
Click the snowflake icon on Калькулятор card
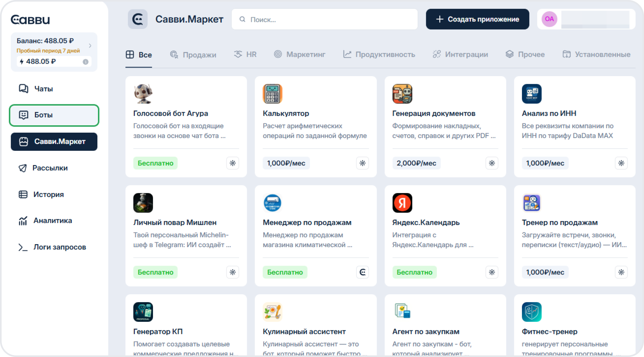point(362,163)
